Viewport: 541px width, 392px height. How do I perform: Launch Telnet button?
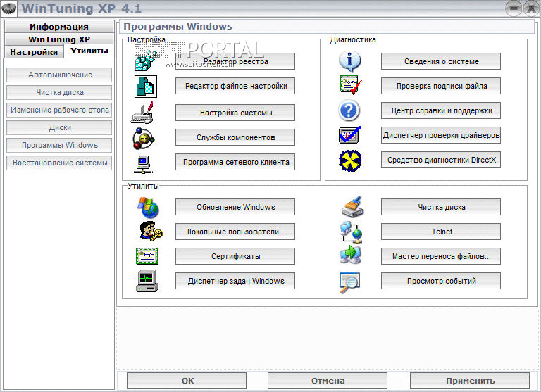click(x=441, y=232)
